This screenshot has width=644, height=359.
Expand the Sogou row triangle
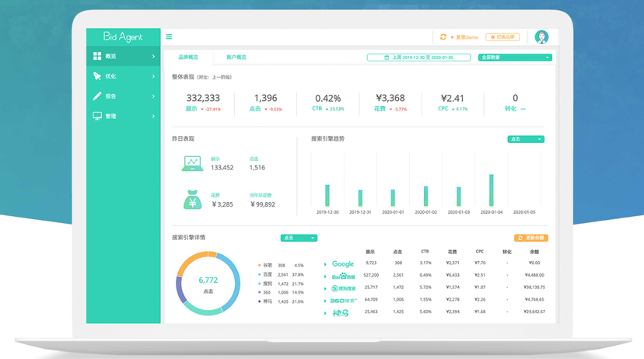tap(325, 289)
